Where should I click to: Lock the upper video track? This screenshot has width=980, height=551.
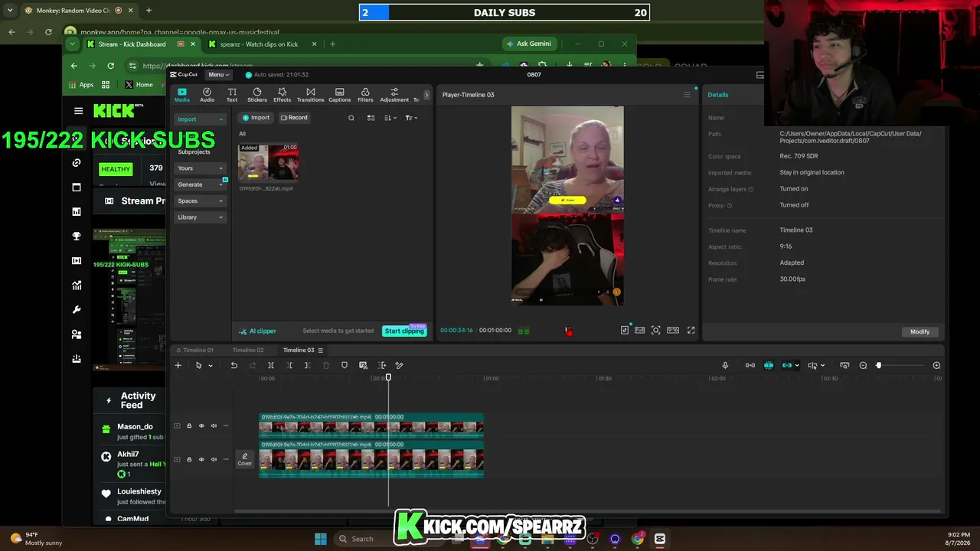coord(189,425)
